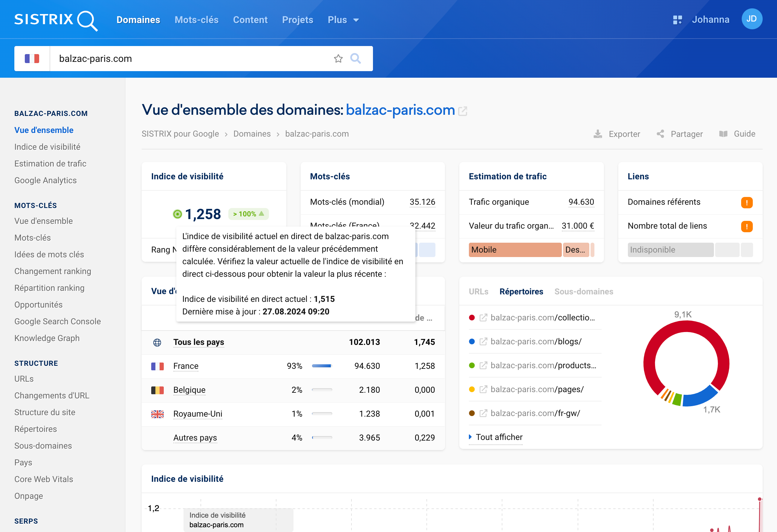Click the orange warning icon next to Nombre total de liens
The image size is (777, 532).
tap(746, 226)
